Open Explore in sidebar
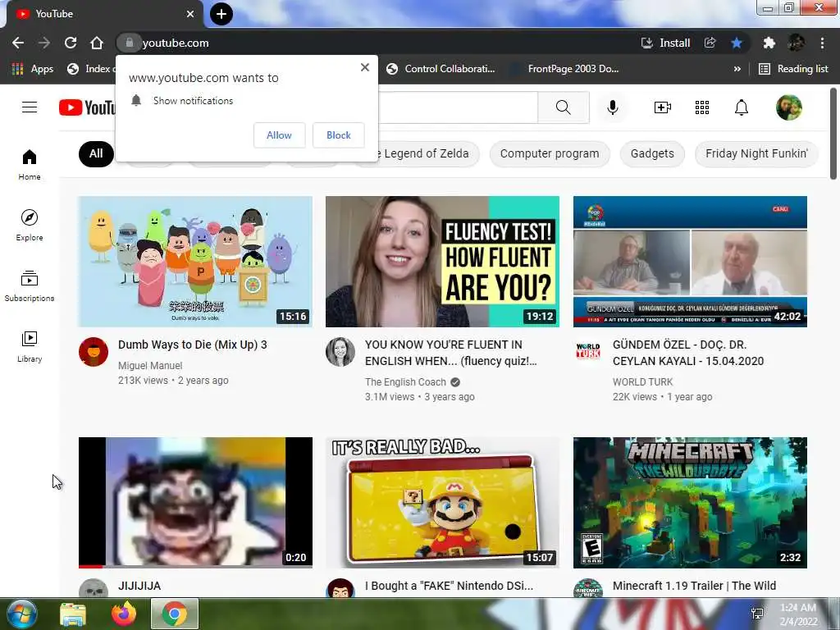Viewport: 840px width, 630px height. tap(30, 225)
